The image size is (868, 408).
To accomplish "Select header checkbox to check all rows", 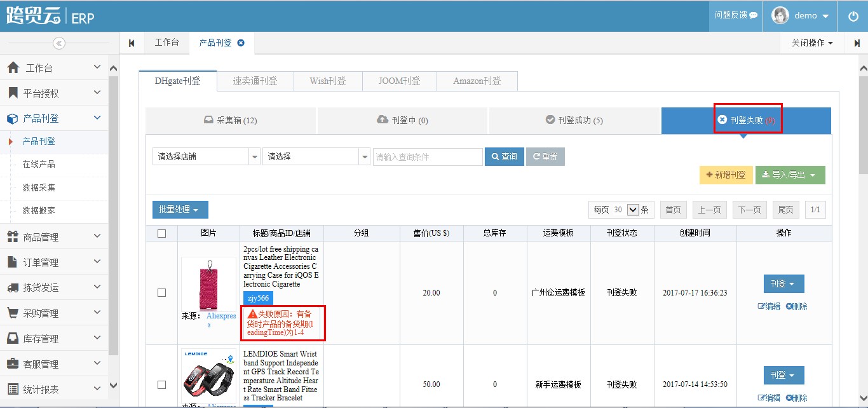I will pyautogui.click(x=161, y=233).
